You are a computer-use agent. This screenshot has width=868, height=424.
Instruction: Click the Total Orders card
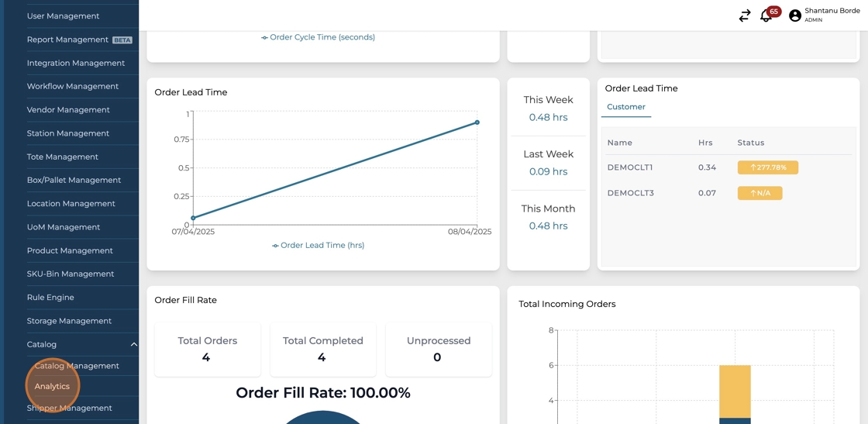coord(207,349)
